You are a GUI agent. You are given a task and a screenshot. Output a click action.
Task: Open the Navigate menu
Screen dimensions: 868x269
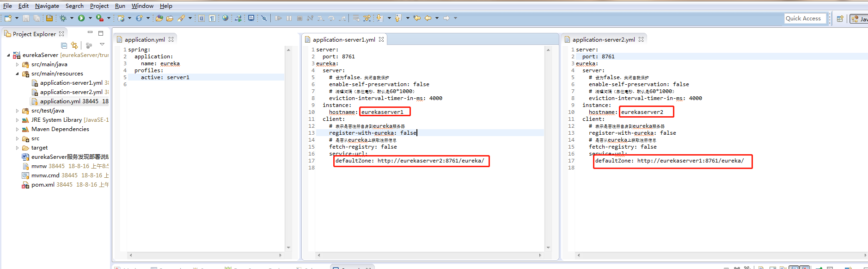(x=47, y=6)
